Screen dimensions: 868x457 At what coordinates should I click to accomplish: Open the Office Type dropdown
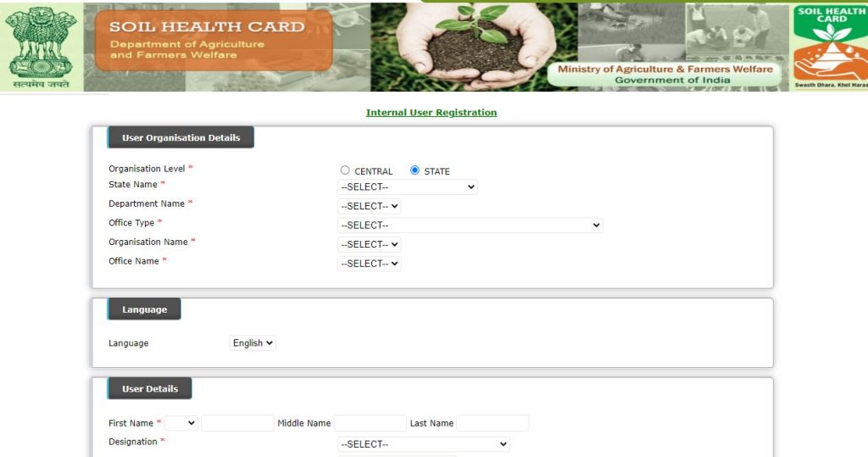[x=470, y=226]
